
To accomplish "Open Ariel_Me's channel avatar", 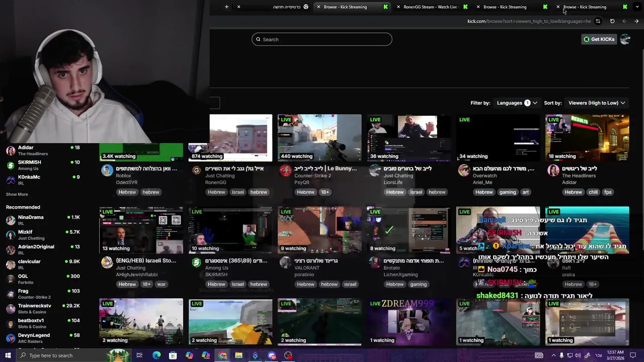I will [x=464, y=170].
